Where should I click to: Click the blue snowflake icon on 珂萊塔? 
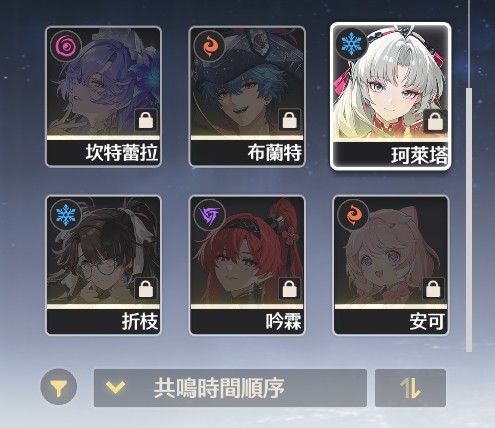pos(351,44)
